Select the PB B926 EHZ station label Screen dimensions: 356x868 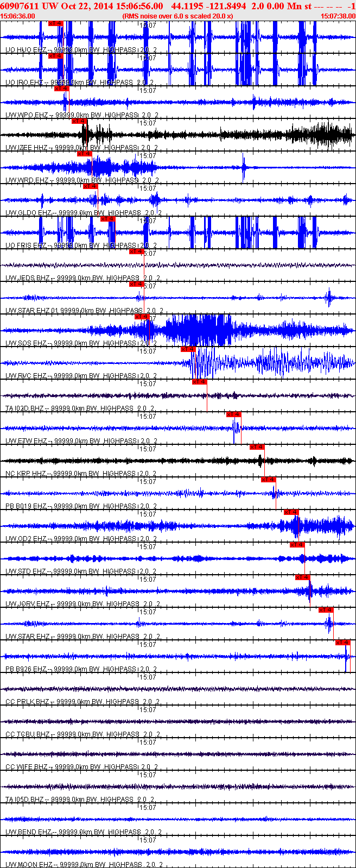click(81, 669)
